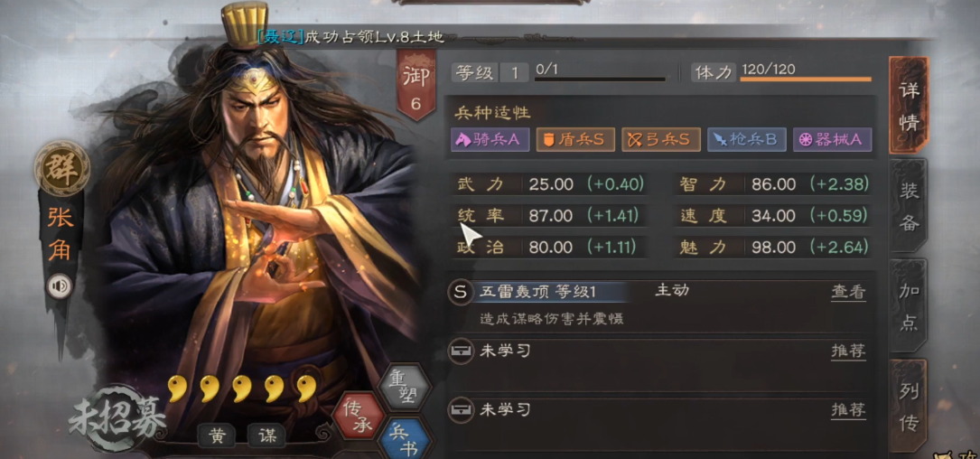Tap the second empty skill slot icon
This screenshot has height=459, width=980.
[461, 410]
